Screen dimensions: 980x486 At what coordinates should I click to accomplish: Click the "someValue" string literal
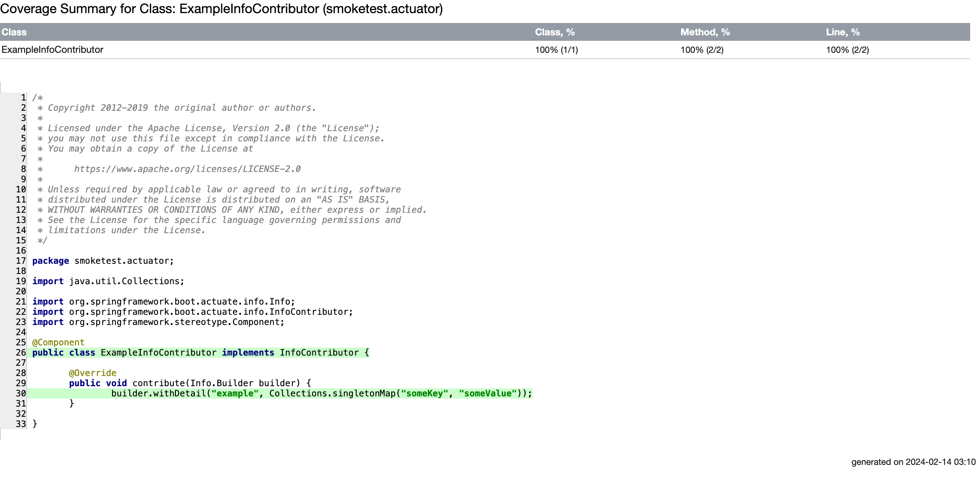tap(487, 393)
